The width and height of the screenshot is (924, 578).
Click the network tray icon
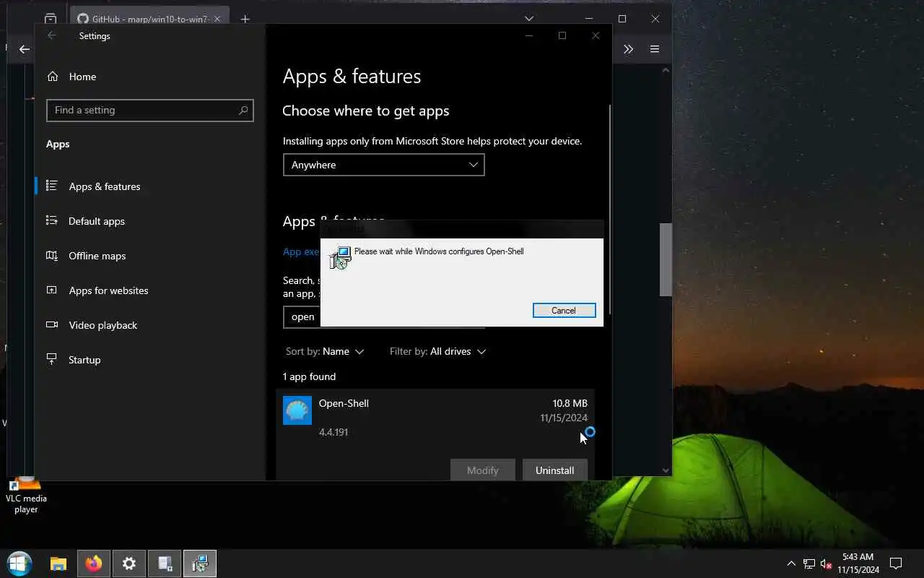point(809,564)
